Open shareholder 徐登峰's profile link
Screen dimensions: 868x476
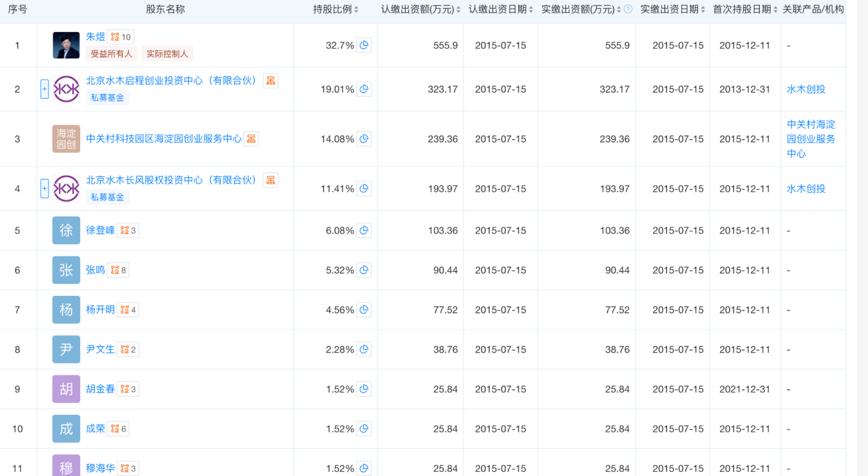tap(100, 230)
